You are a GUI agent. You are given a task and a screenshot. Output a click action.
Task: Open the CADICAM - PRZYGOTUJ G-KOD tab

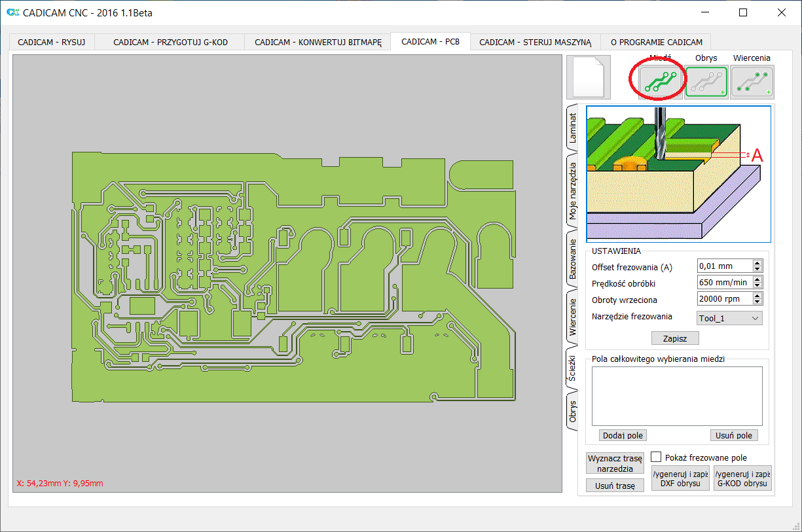click(x=170, y=43)
